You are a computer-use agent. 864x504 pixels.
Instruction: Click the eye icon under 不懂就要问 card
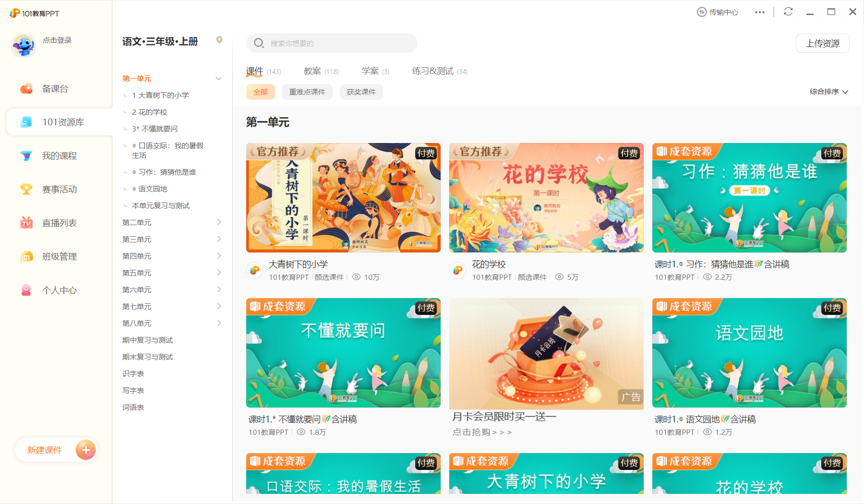301,432
